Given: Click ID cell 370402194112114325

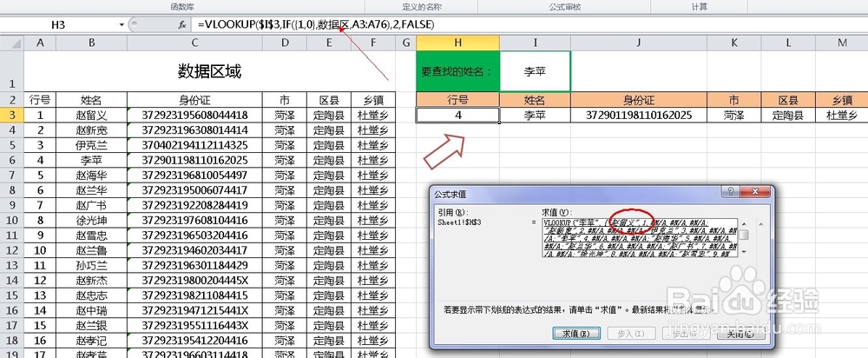Looking at the screenshot, I should point(194,145).
